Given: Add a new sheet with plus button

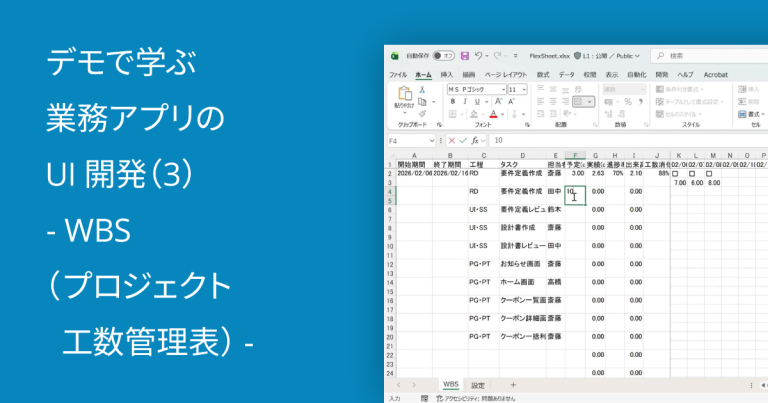Looking at the screenshot, I should (x=513, y=385).
